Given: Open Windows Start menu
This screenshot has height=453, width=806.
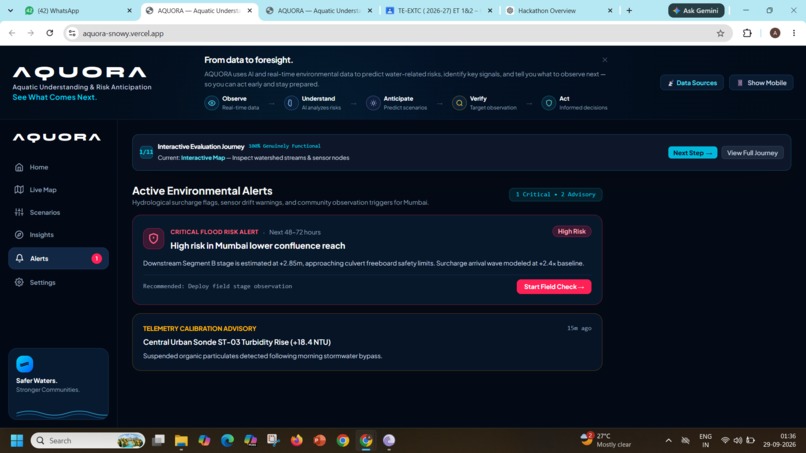Looking at the screenshot, I should (x=17, y=441).
